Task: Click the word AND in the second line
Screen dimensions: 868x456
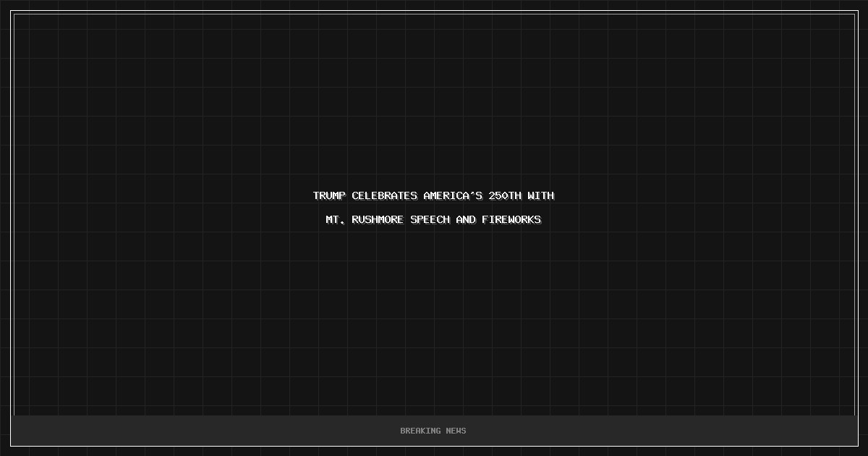Action: [466, 219]
